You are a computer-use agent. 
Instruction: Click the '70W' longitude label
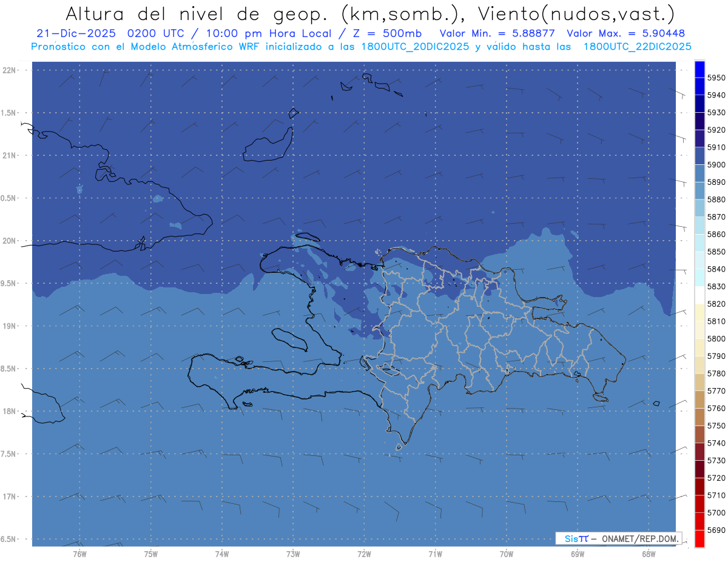pyautogui.click(x=507, y=554)
